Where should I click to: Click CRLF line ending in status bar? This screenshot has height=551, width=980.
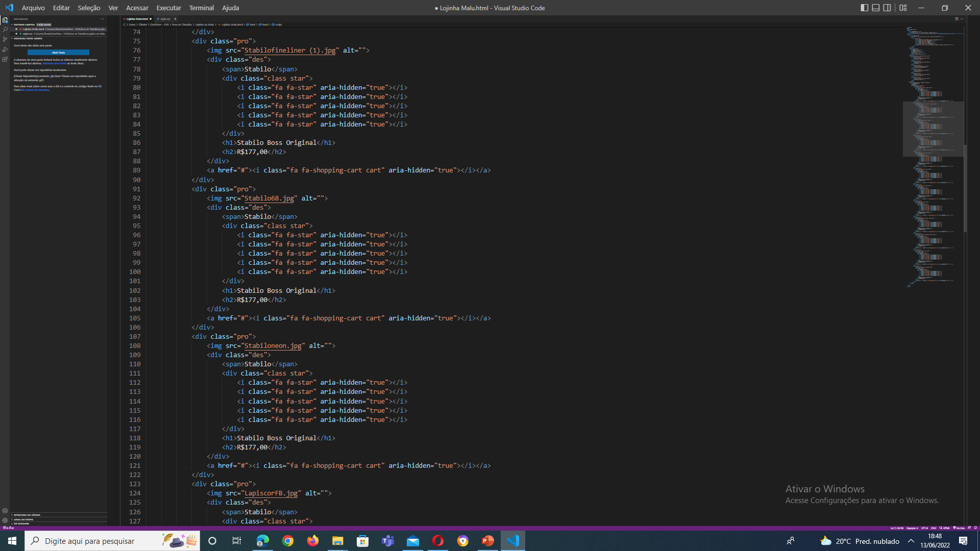pyautogui.click(x=934, y=528)
